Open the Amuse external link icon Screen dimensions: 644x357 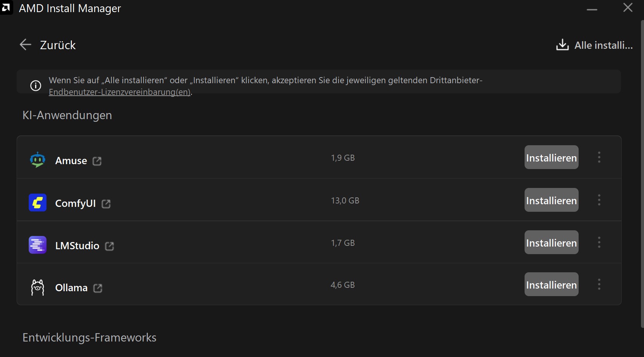(97, 161)
